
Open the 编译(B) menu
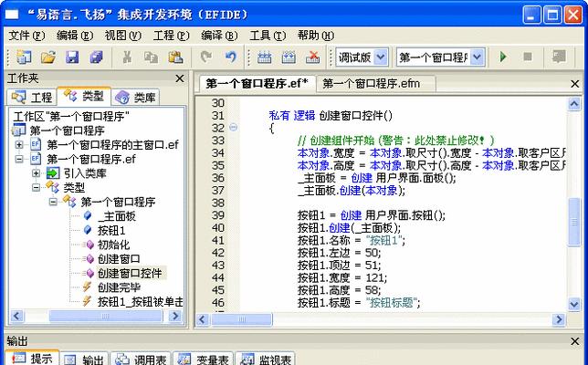pyautogui.click(x=219, y=36)
